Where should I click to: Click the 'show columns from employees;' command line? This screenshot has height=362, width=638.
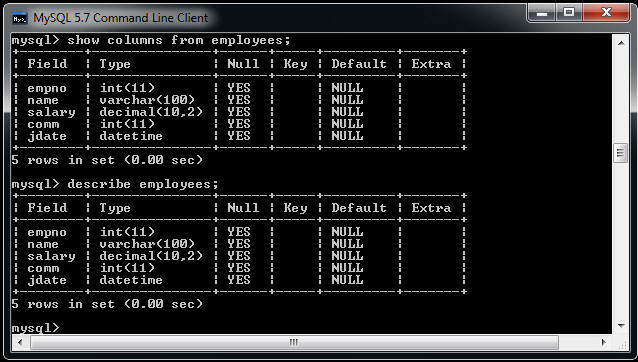pyautogui.click(x=151, y=40)
